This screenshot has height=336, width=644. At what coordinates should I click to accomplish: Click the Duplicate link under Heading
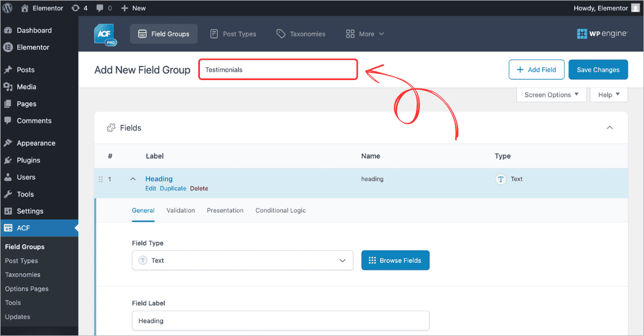coord(173,189)
